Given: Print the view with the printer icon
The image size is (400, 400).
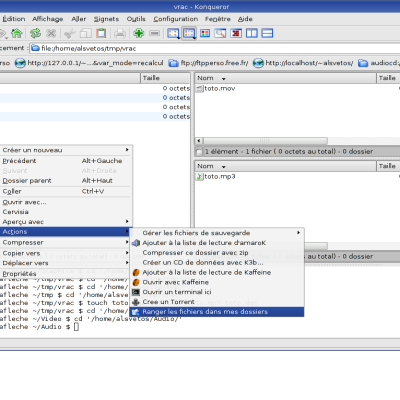Looking at the screenshot, I should [x=120, y=33].
